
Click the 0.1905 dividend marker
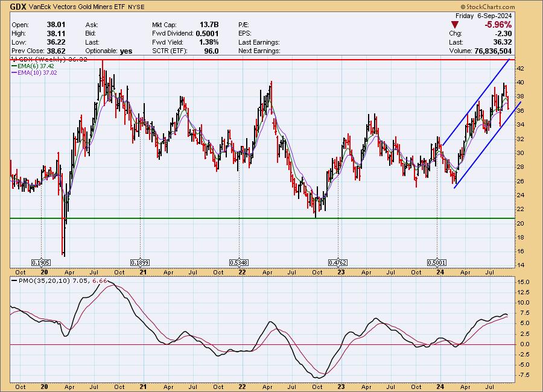(41, 263)
